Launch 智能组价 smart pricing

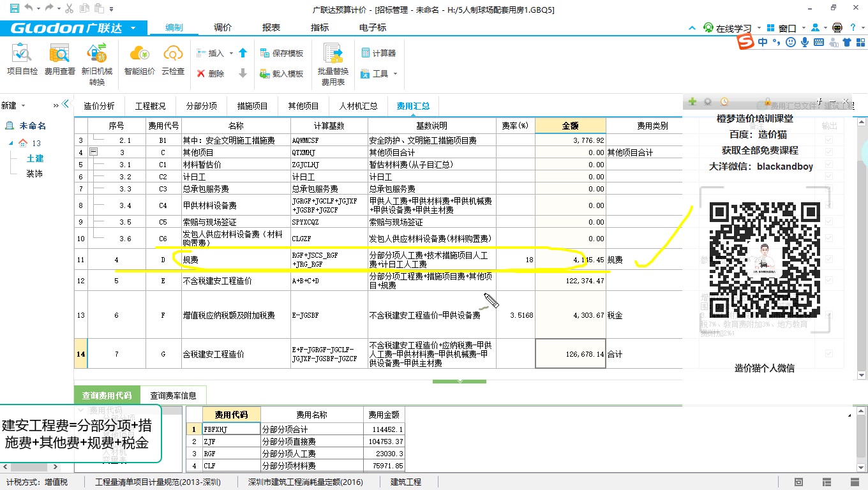coord(140,61)
